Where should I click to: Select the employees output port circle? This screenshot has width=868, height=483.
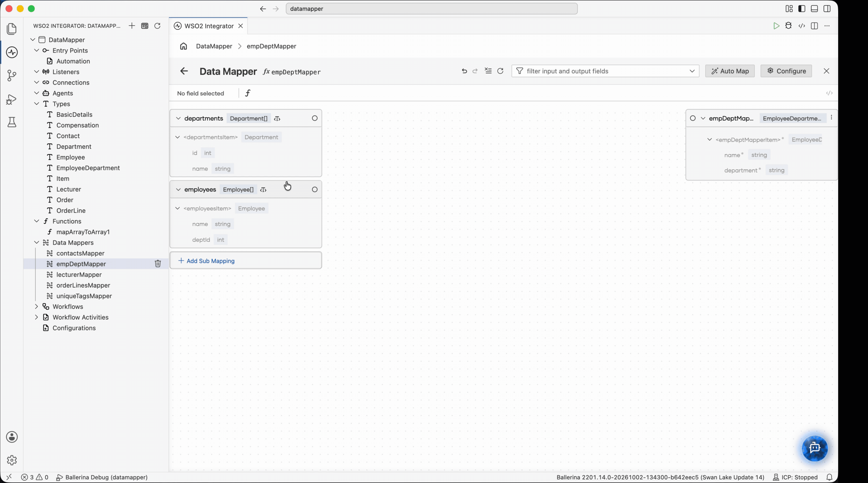(x=315, y=189)
